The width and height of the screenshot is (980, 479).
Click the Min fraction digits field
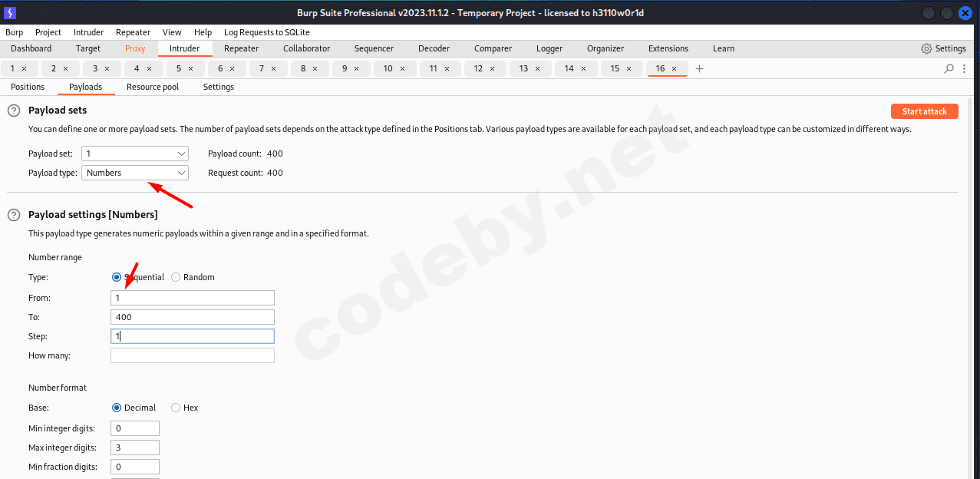(135, 467)
